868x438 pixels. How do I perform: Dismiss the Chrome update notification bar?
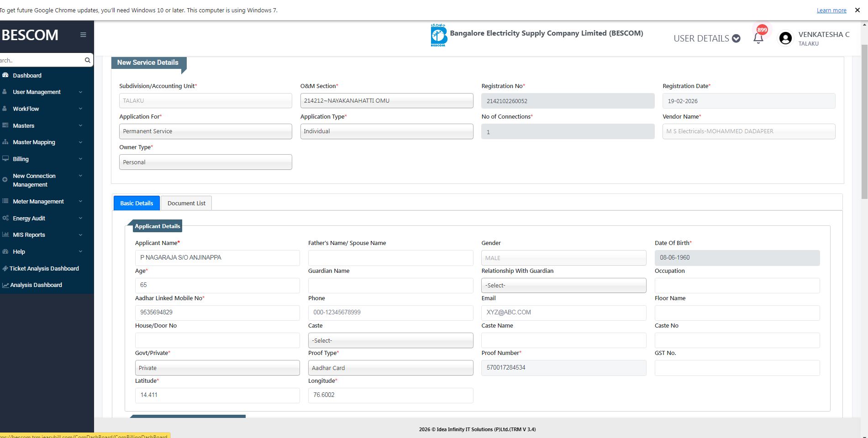tap(857, 10)
